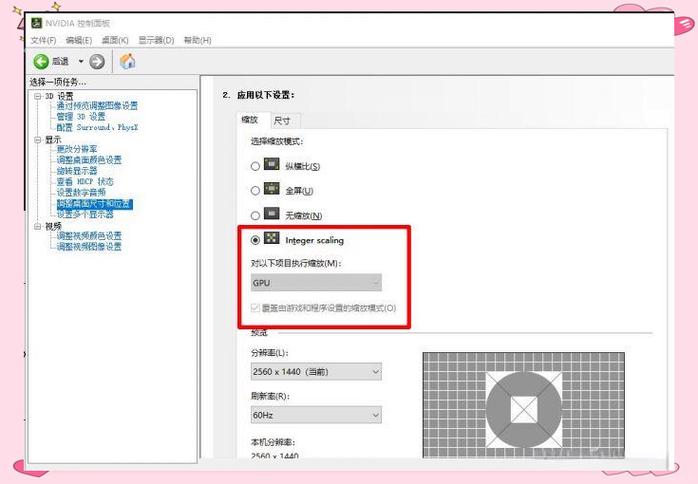
Task: Collapse the 视频 tree node
Action: 38,226
